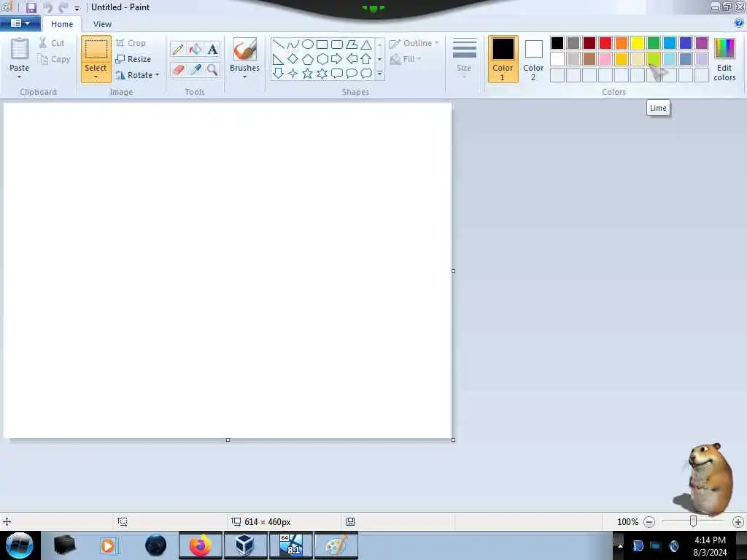Select the Right triangle shape
The height and width of the screenshot is (560, 747).
(278, 59)
